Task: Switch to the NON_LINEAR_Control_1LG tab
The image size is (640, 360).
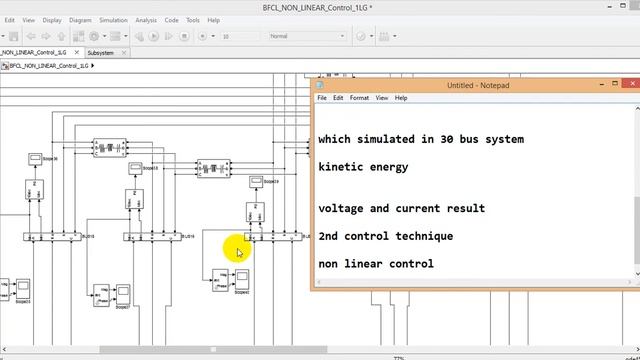Action: tap(34, 53)
